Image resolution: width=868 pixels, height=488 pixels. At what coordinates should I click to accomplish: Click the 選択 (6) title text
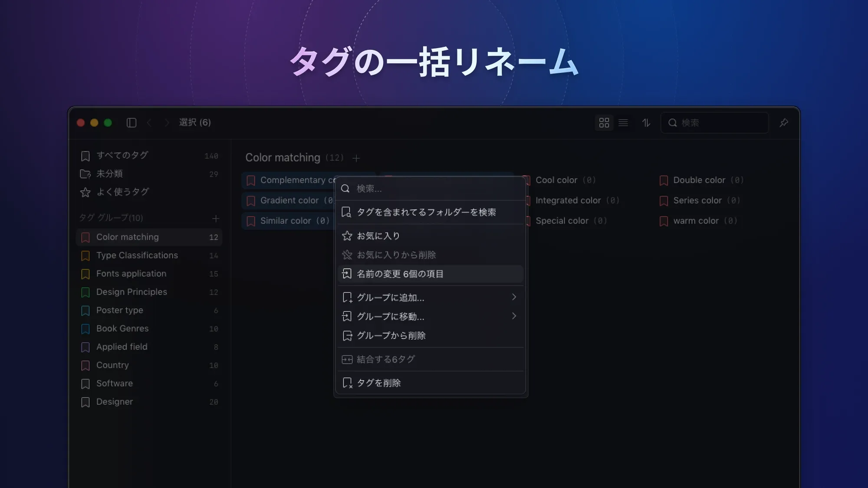tap(195, 123)
